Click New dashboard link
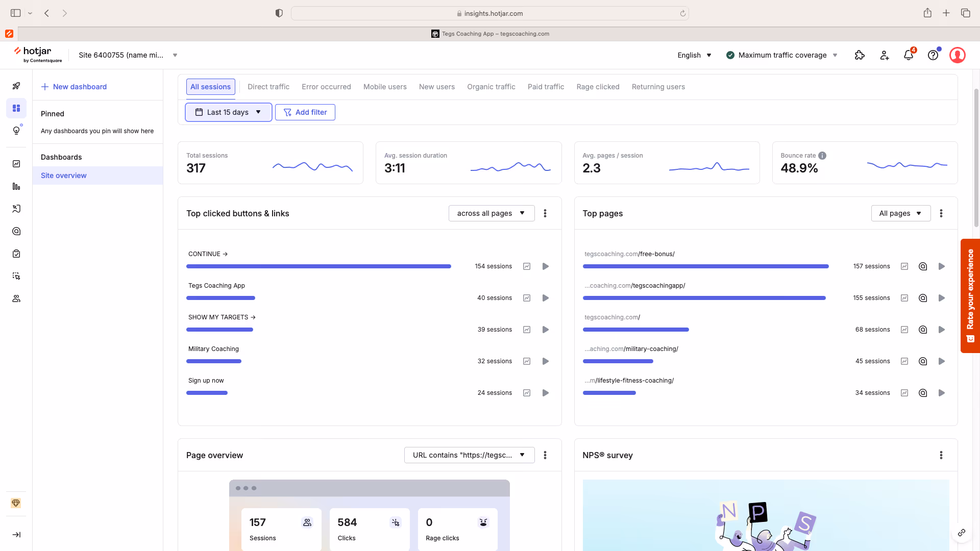 [x=74, y=87]
